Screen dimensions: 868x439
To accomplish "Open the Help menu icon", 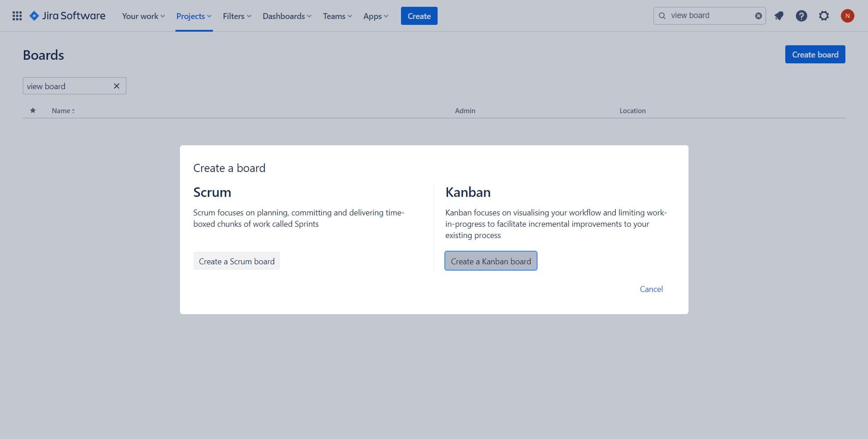I will [x=802, y=15].
